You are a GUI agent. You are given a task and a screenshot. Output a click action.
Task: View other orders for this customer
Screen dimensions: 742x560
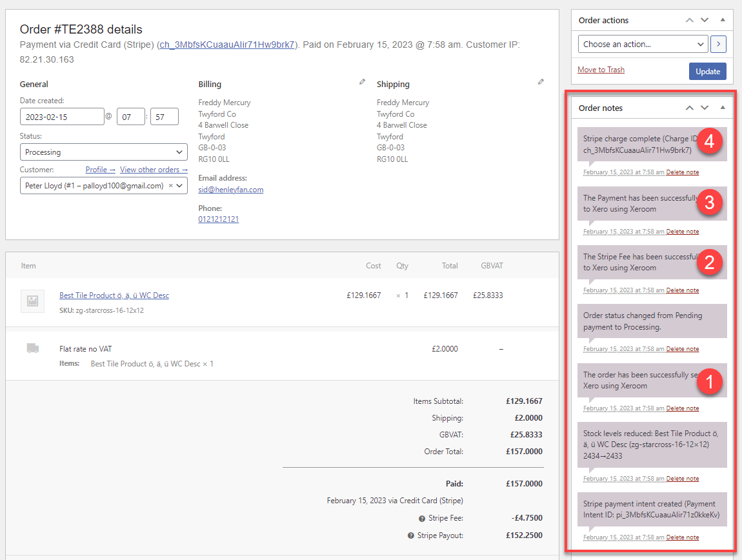tap(154, 170)
